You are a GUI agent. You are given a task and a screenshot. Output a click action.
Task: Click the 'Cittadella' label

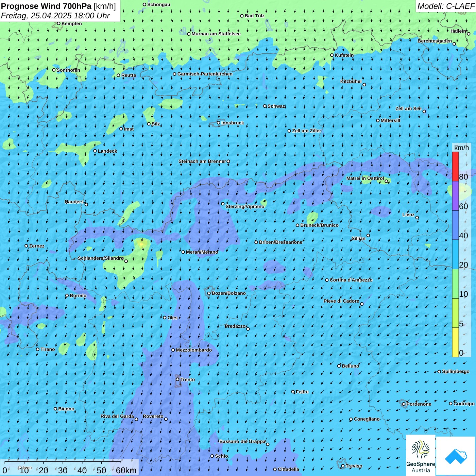click(289, 469)
